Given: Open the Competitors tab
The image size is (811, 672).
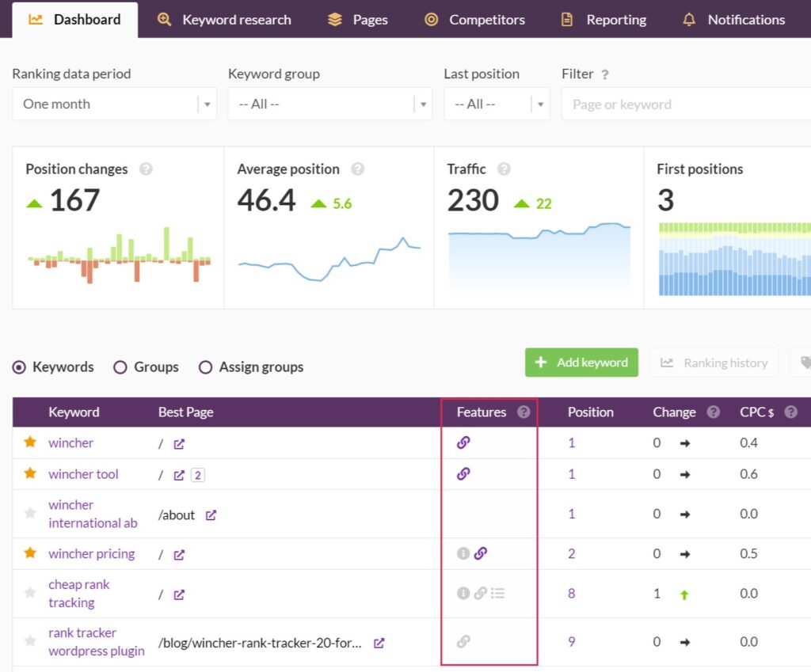Looking at the screenshot, I should click(x=475, y=20).
